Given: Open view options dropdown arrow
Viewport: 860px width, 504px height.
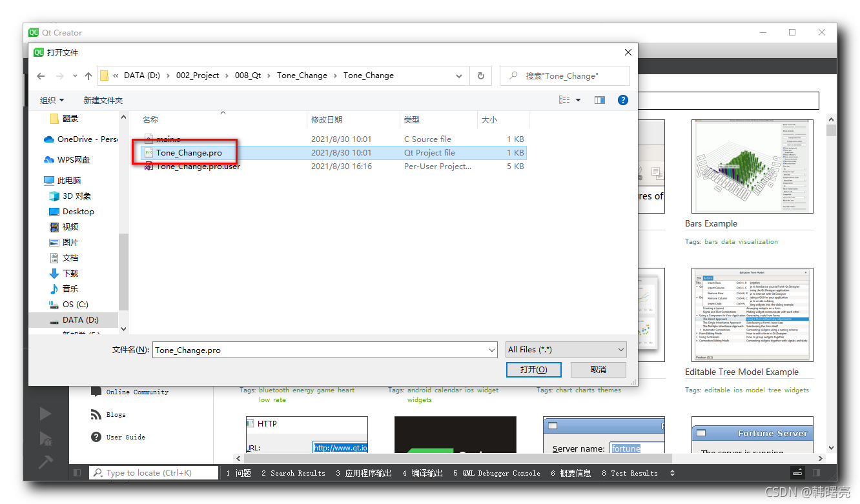Looking at the screenshot, I should 578,100.
